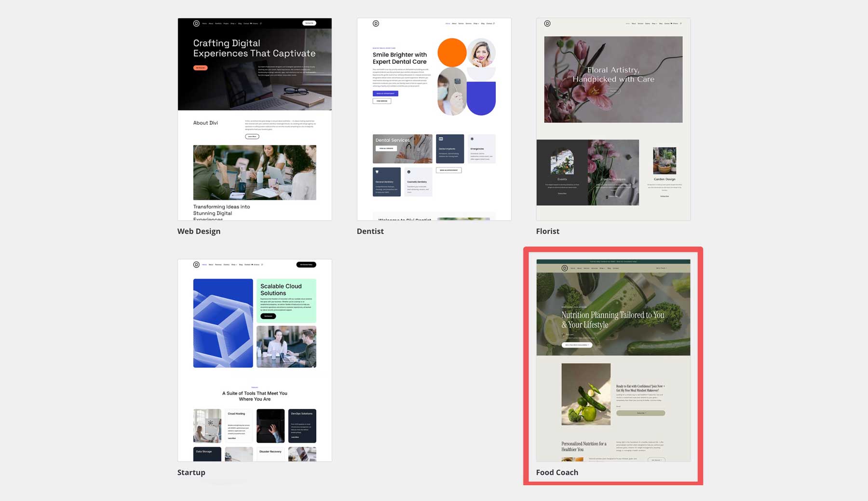Click Blog in the Dentist navigation menu
The height and width of the screenshot is (501, 868).
click(x=483, y=23)
